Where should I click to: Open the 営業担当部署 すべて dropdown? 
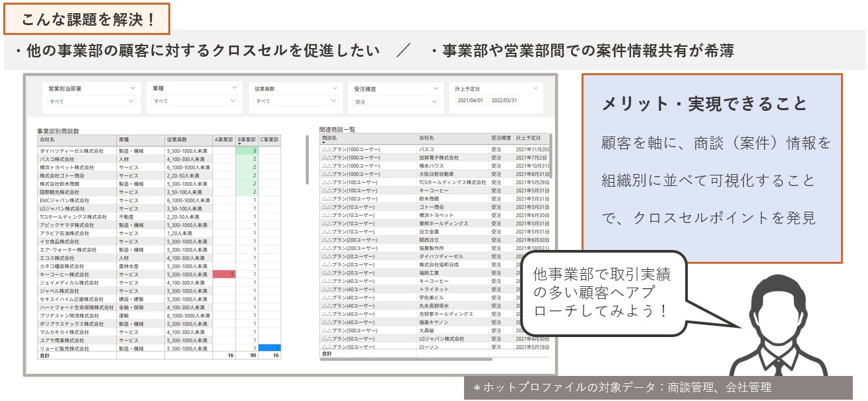[90, 102]
